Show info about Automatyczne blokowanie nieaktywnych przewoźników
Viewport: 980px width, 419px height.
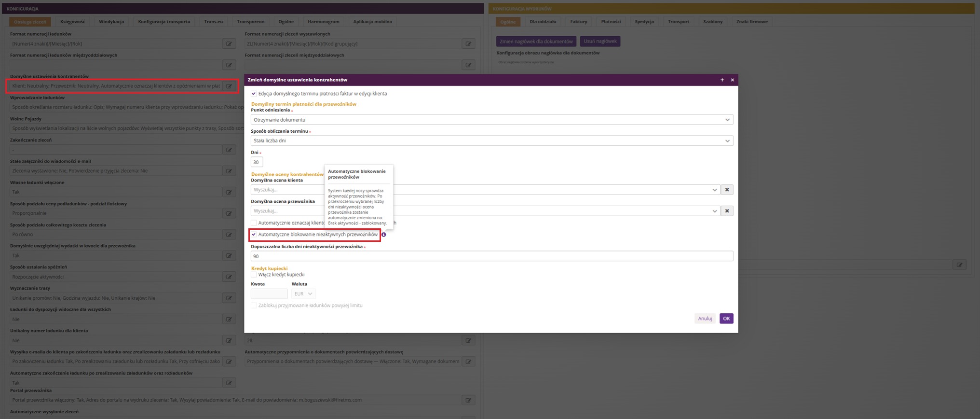point(384,235)
